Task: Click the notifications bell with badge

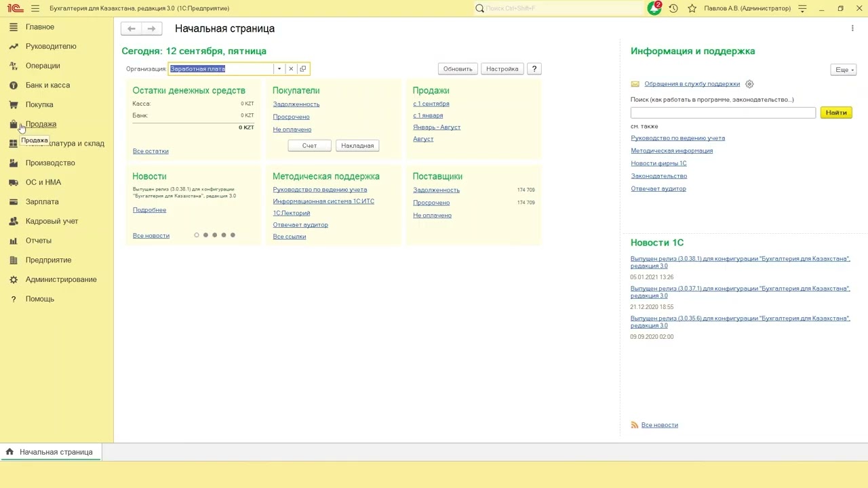Action: coord(654,8)
